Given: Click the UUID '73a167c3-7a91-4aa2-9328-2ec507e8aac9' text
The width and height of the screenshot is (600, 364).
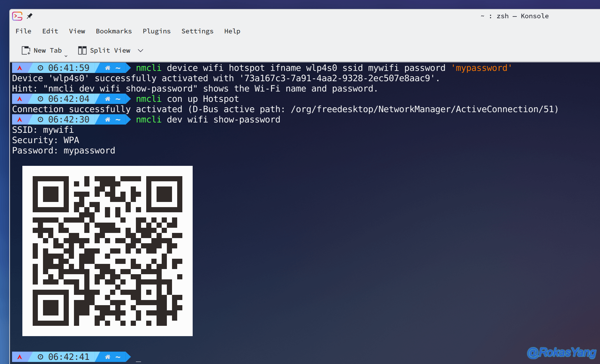Looking at the screenshot, I should pyautogui.click(x=337, y=78).
